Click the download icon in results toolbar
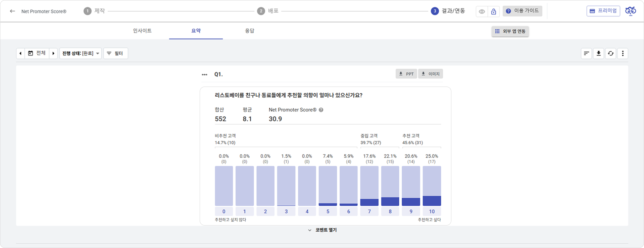The image size is (644, 248). (598, 53)
